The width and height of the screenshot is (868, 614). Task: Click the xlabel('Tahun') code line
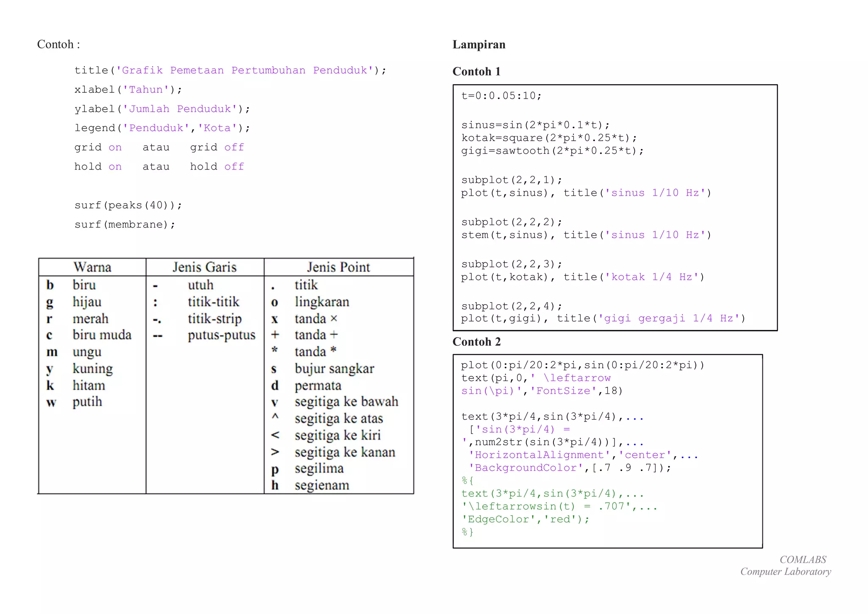tap(128, 89)
